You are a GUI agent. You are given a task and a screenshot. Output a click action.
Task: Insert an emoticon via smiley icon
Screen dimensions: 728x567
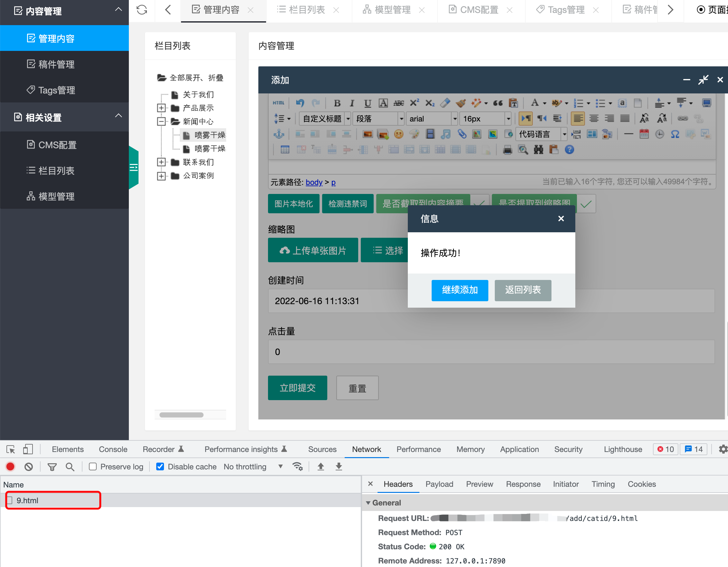pos(398,134)
